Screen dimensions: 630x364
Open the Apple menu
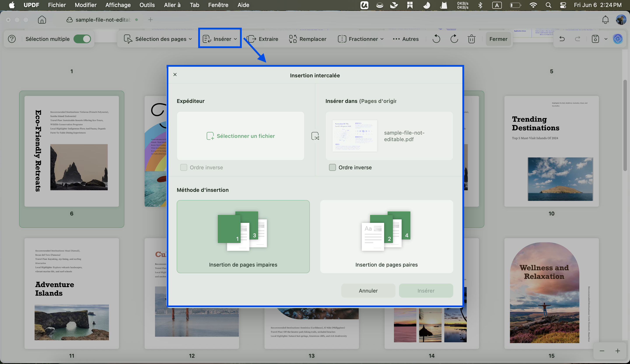point(12,5)
